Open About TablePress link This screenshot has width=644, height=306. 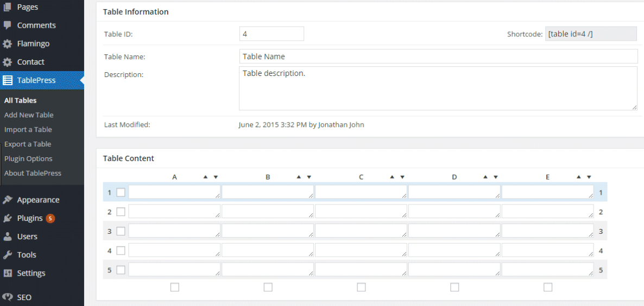pos(33,173)
